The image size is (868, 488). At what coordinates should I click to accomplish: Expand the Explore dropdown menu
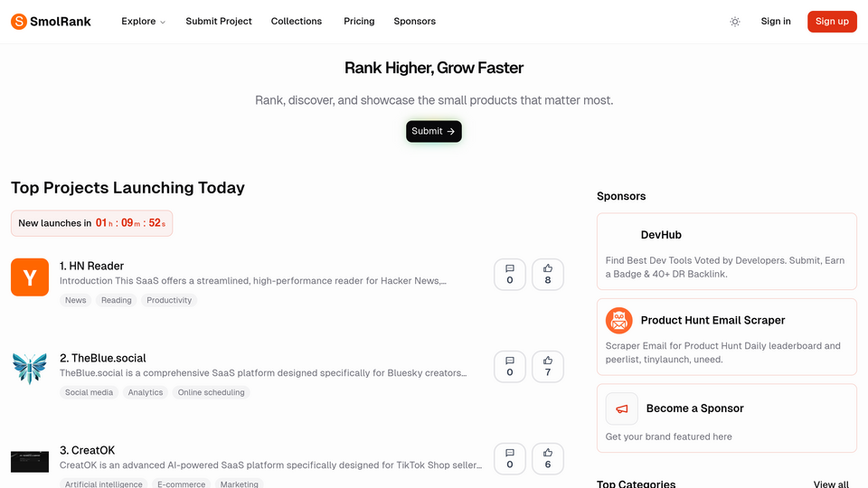click(143, 22)
